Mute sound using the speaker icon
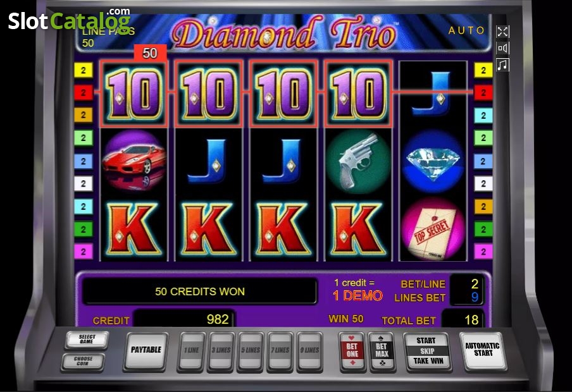The image size is (572, 392). click(502, 48)
